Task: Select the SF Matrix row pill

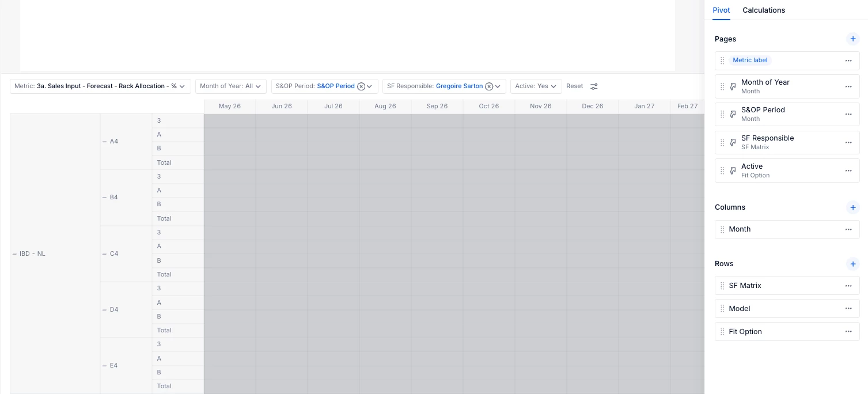Action: pyautogui.click(x=787, y=286)
